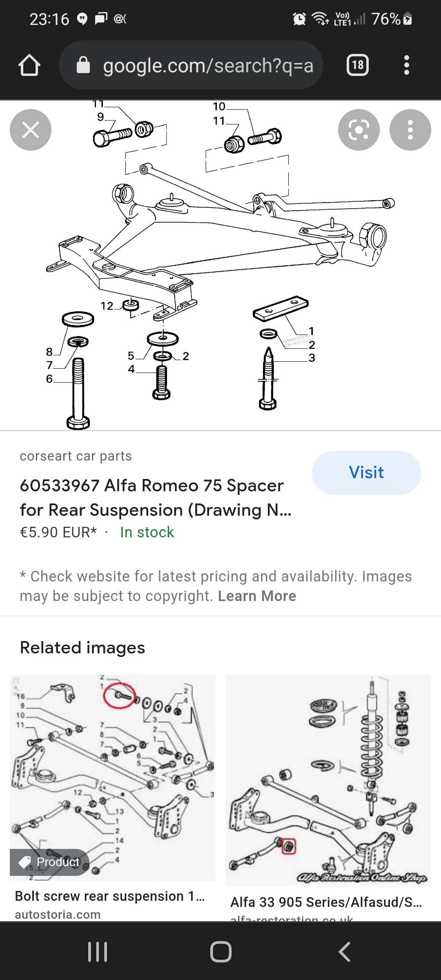The width and height of the screenshot is (441, 980).
Task: Tap the Chrome home icon
Action: tap(29, 65)
